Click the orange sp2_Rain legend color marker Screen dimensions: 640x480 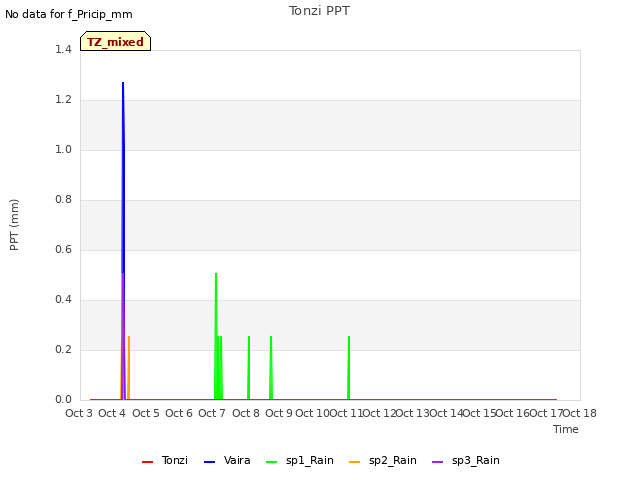coord(355,462)
